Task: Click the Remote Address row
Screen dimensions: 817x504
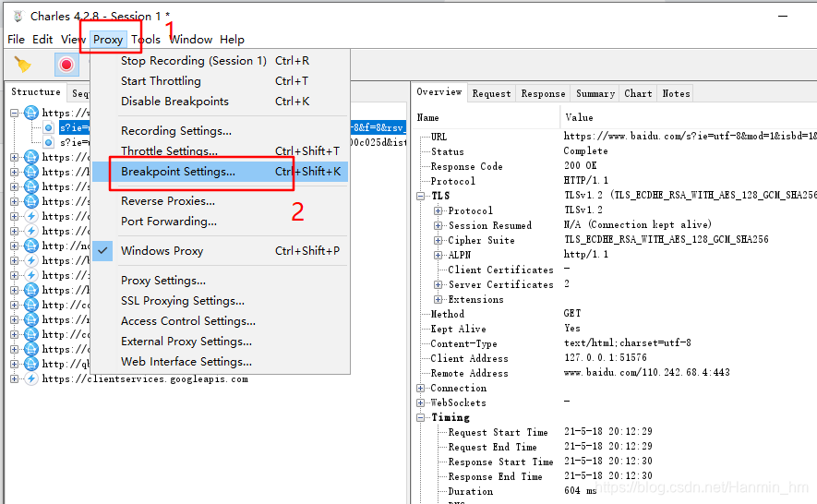Action: (x=615, y=373)
